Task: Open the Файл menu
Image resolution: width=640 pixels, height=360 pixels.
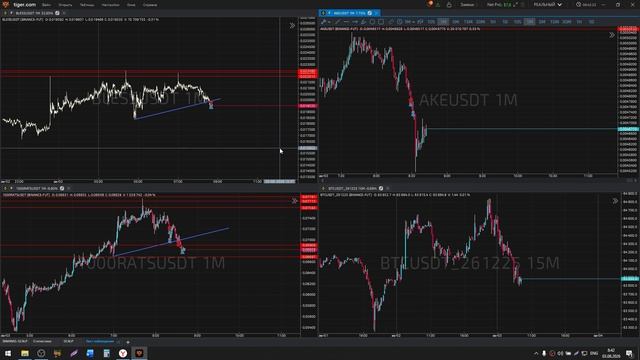Action: coord(46,5)
